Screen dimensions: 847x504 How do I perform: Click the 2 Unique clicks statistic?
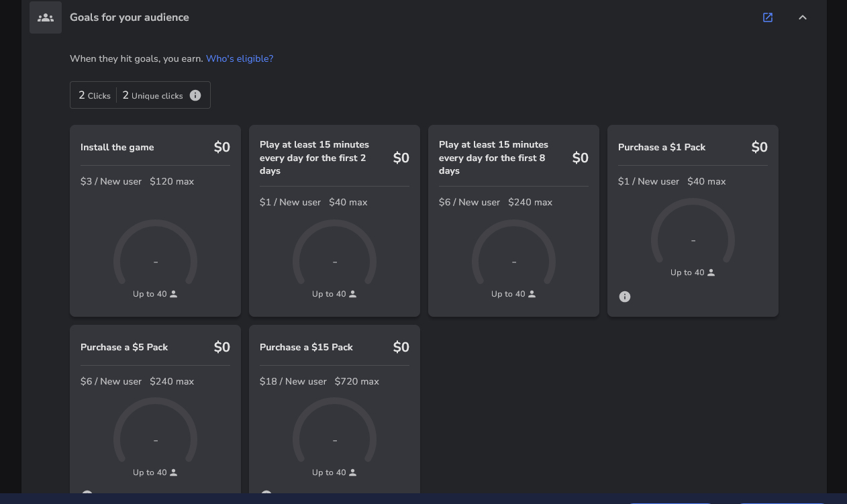[152, 95]
